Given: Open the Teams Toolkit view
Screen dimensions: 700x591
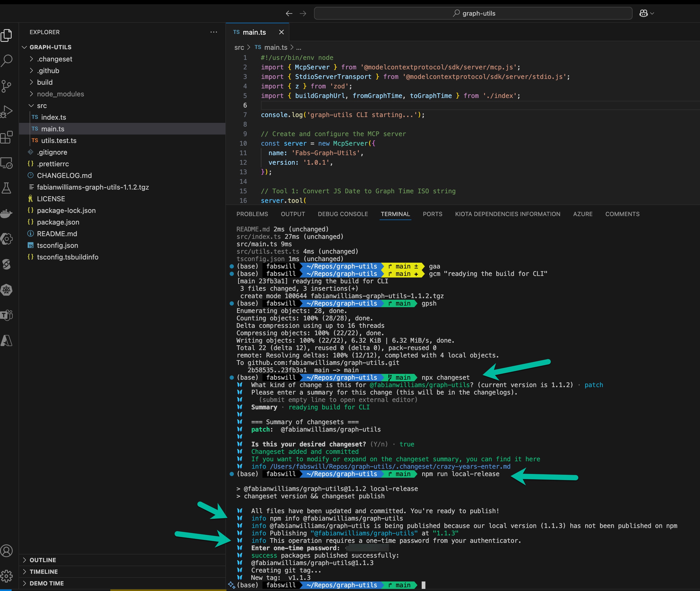Looking at the screenshot, I should [x=7, y=315].
